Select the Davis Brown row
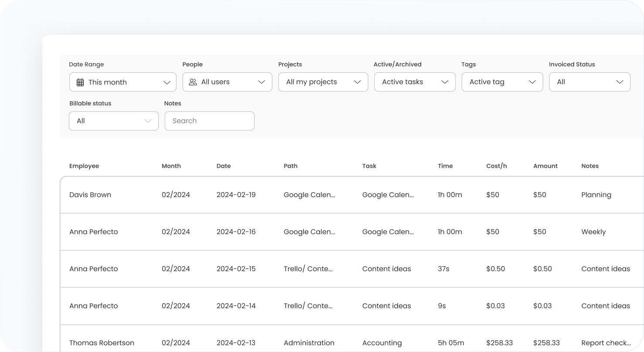This screenshot has height=352, width=644. tap(90, 195)
